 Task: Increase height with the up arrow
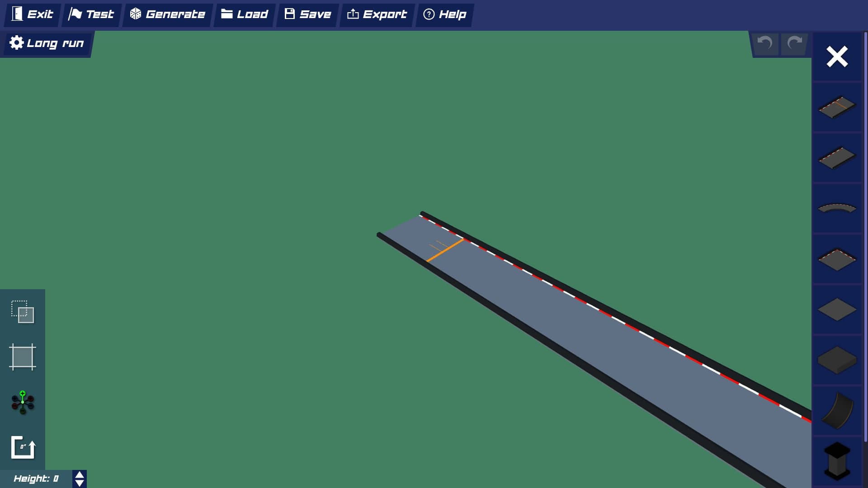point(80,475)
